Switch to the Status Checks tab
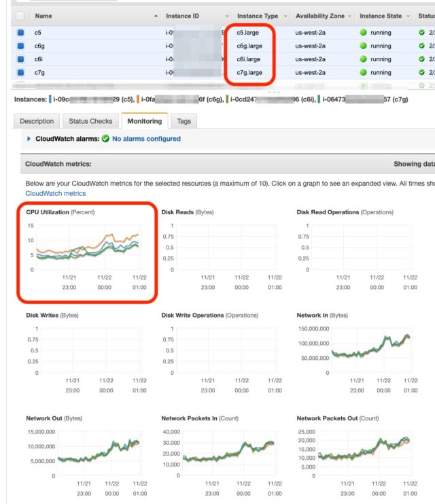Screen dimensions: 435x504 [90, 121]
